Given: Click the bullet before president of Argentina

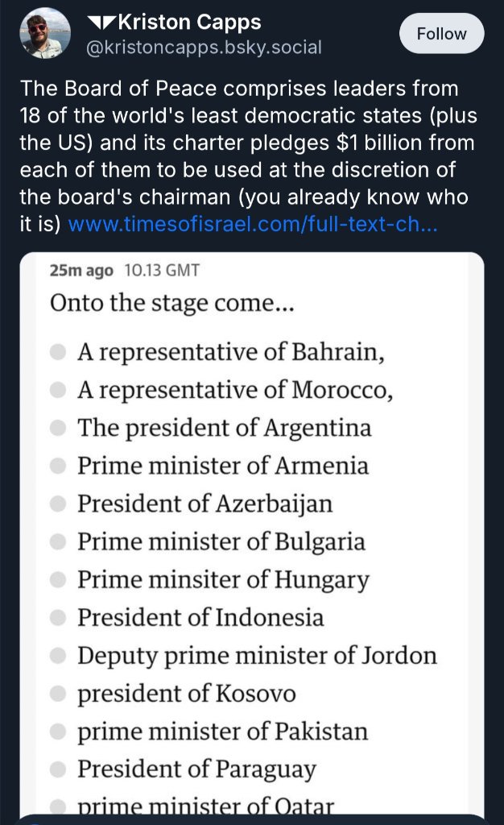Looking at the screenshot, I should pos(57,428).
